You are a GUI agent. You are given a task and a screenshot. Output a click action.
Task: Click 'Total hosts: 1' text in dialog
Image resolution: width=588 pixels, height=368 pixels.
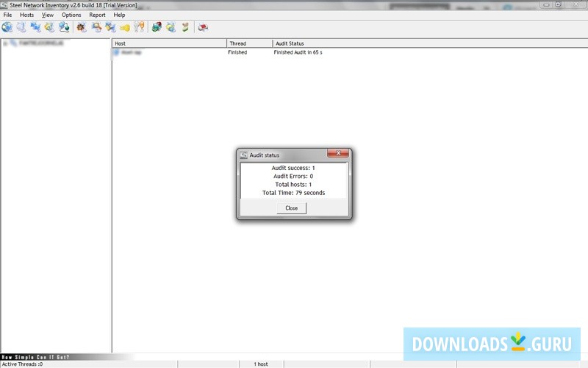tap(293, 185)
